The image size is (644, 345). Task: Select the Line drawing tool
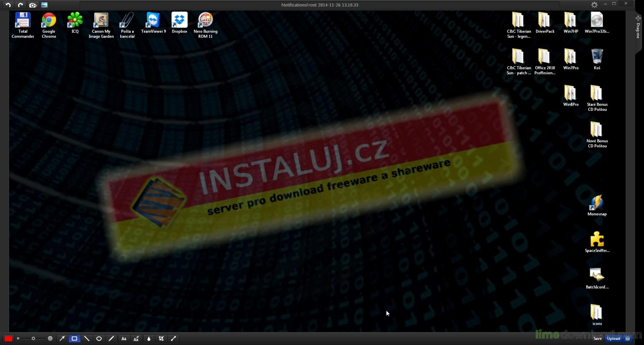(87, 339)
